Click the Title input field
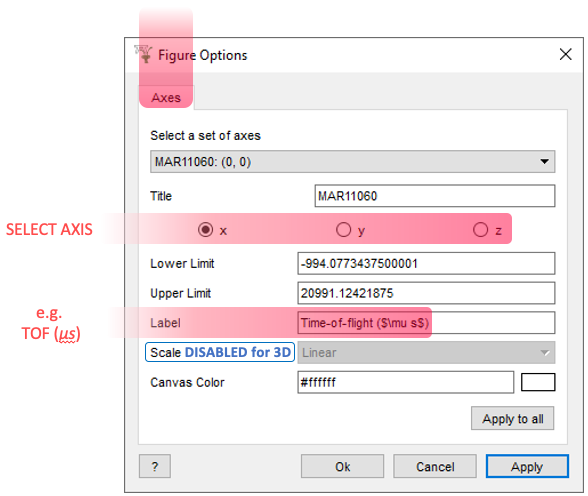 point(435,196)
